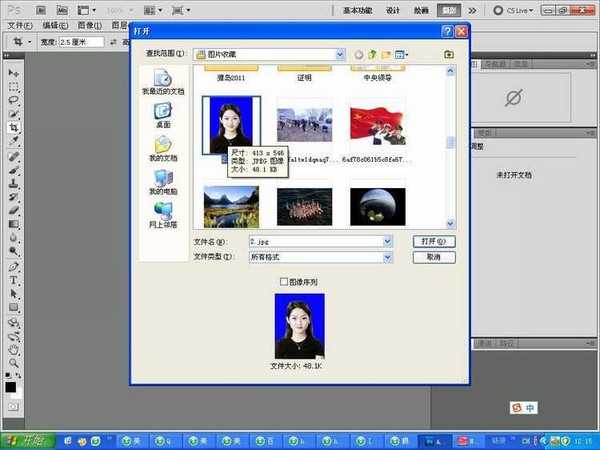Open the View menu icon dropdown
This screenshot has width=600, height=450.
coord(401,53)
